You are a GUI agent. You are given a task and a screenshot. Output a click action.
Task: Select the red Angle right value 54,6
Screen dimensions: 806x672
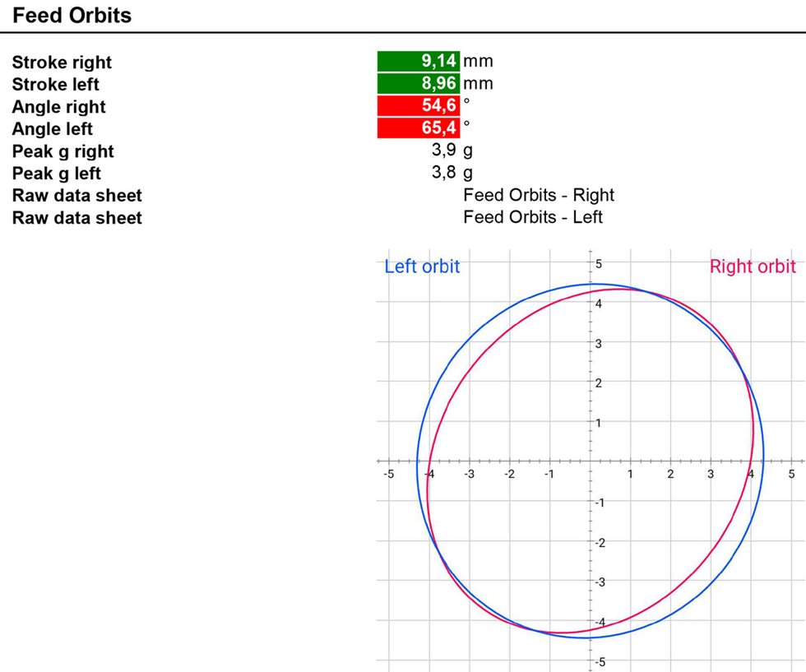(419, 106)
